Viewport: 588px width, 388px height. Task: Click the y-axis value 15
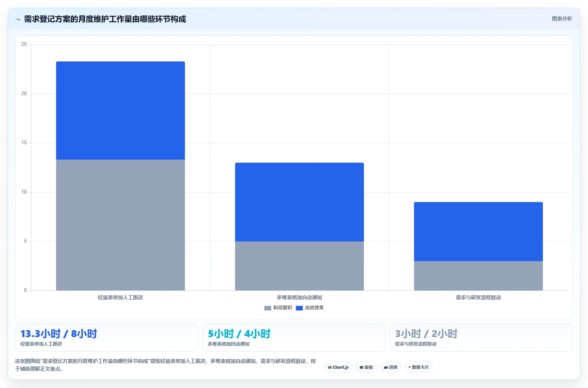[24, 143]
